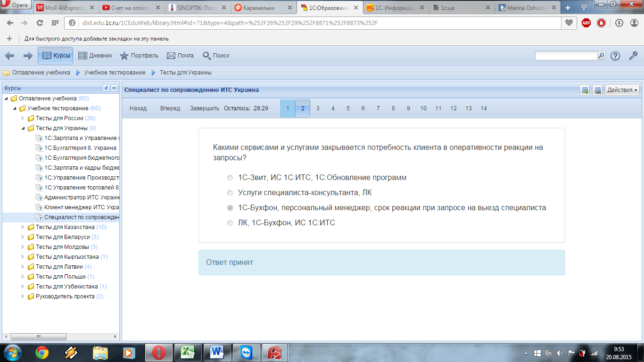Open the Курсы section in the toolbar
The image size is (644, 362).
[56, 56]
